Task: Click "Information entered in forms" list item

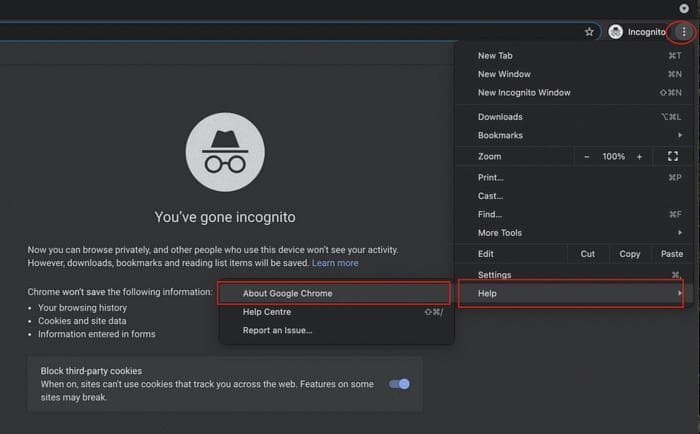Action: pyautogui.click(x=97, y=334)
